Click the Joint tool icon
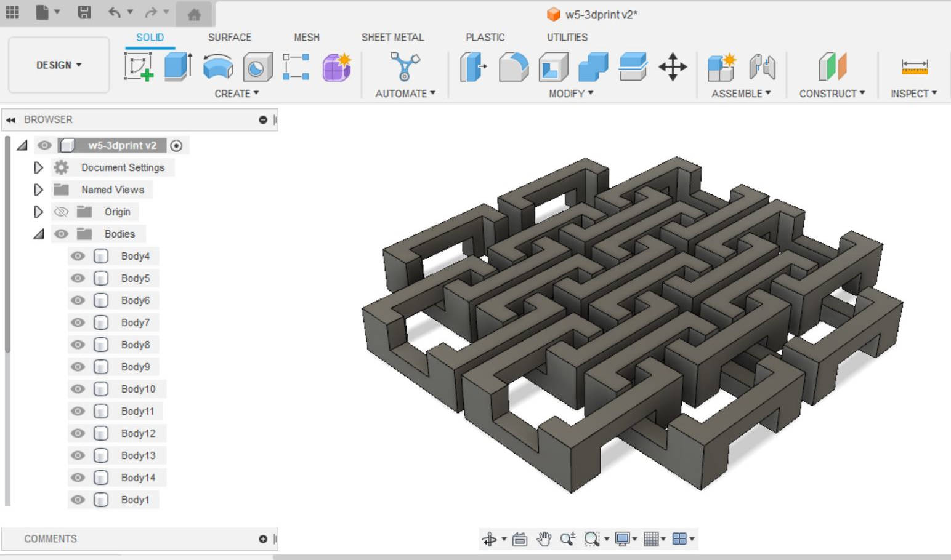The image size is (951, 560). click(x=762, y=66)
